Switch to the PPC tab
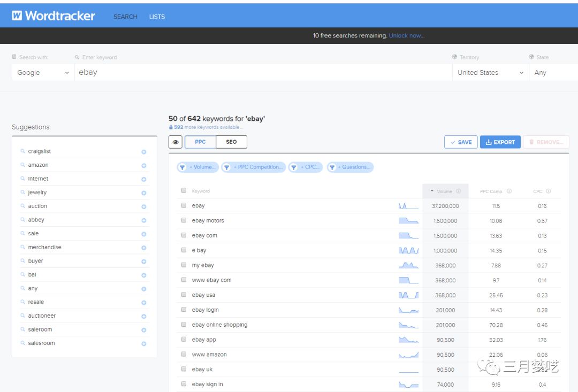Screen dimensions: 578x392 200,142
